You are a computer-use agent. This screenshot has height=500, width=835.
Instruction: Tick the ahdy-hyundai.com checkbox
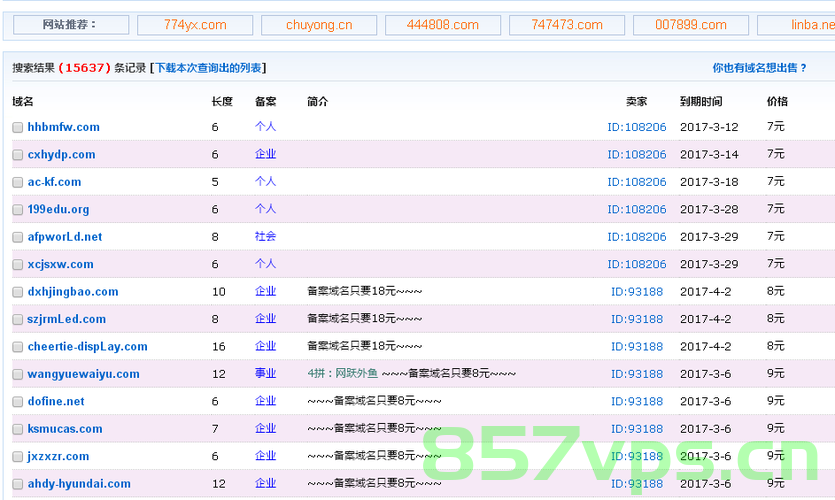pyautogui.click(x=18, y=484)
